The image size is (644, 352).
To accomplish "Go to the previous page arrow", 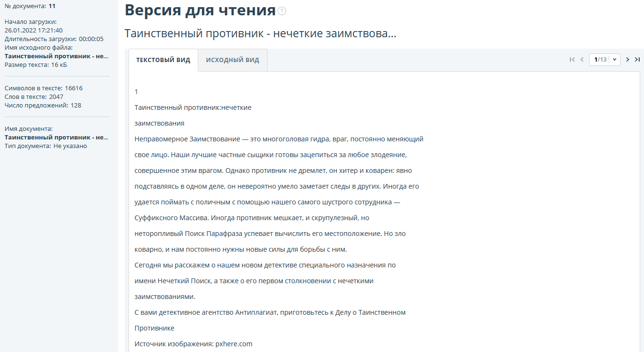I will (x=582, y=60).
